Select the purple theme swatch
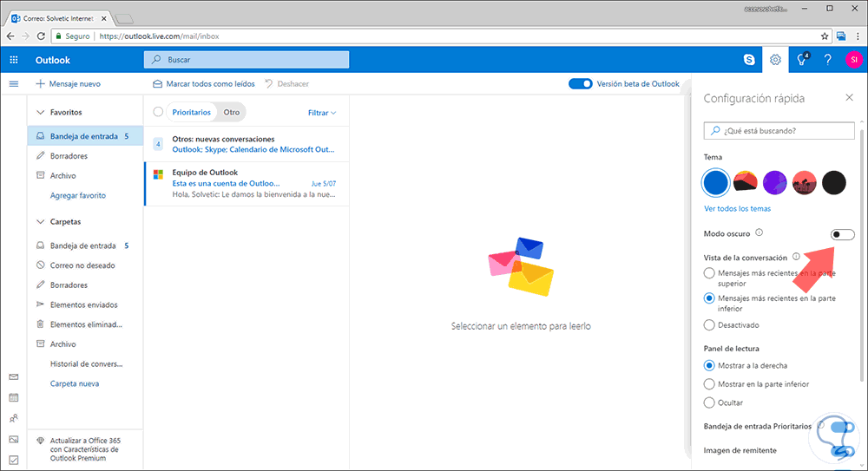The image size is (868, 471). pos(774,182)
